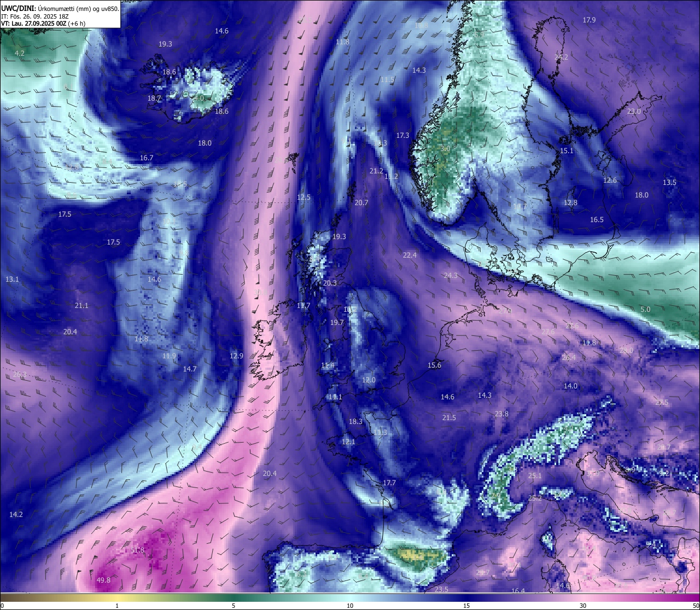Select the 20.3 value label
The width and height of the screenshot is (700, 610).
[x=330, y=283]
